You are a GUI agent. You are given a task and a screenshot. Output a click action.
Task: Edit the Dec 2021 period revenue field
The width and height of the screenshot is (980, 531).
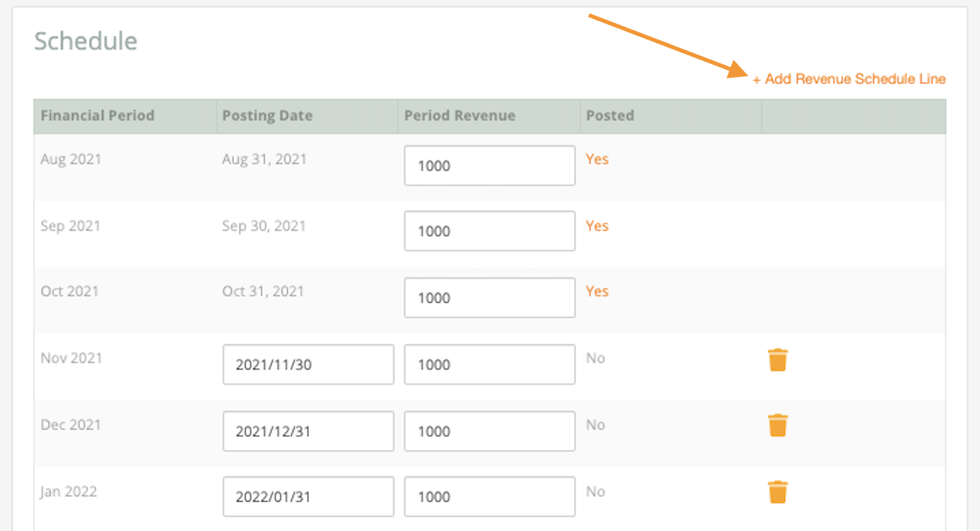click(490, 431)
